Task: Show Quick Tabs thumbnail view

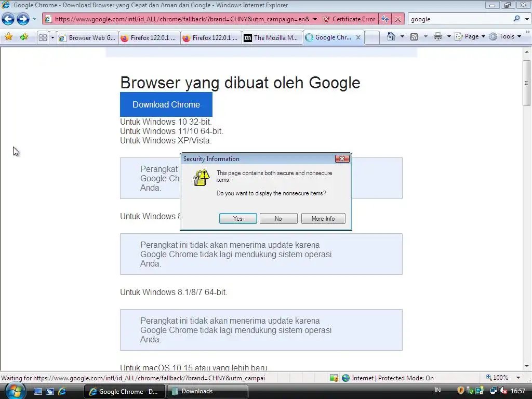Action: (43, 37)
